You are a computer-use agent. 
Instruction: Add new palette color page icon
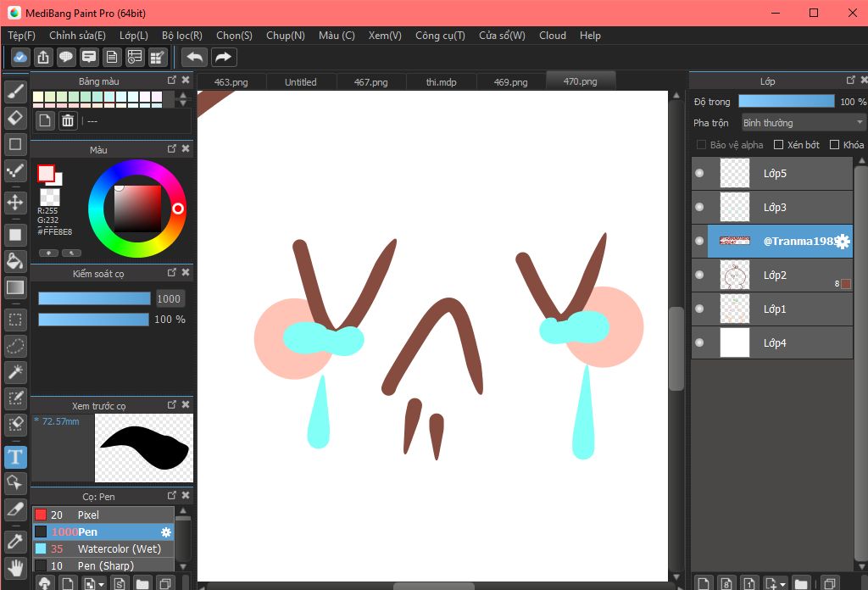coord(45,120)
